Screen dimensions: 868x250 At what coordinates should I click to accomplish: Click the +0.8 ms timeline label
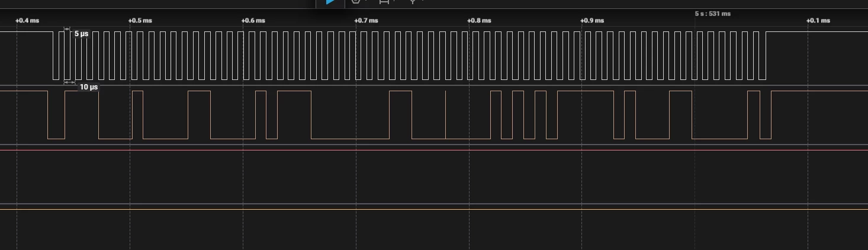pyautogui.click(x=479, y=21)
